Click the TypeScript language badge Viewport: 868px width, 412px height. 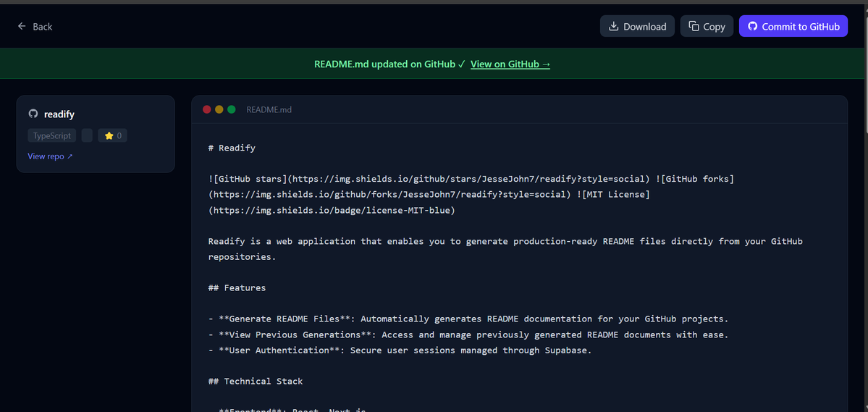click(52, 135)
